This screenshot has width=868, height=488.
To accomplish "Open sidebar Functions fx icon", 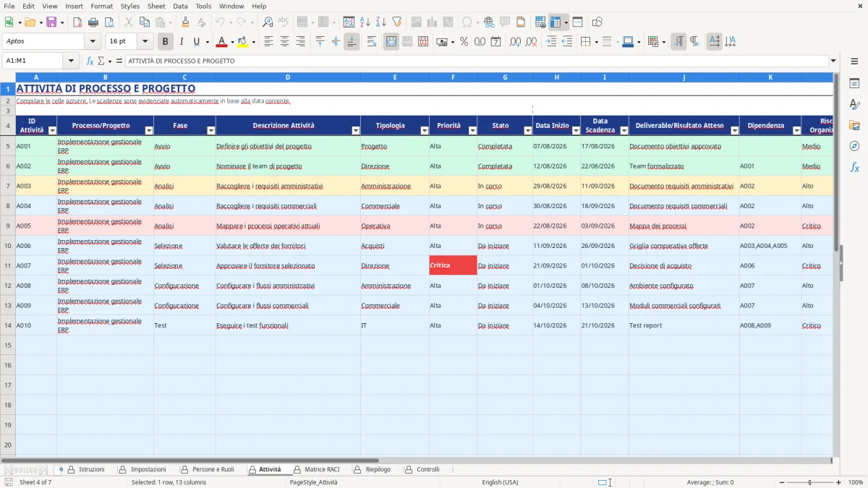I will coord(854,167).
